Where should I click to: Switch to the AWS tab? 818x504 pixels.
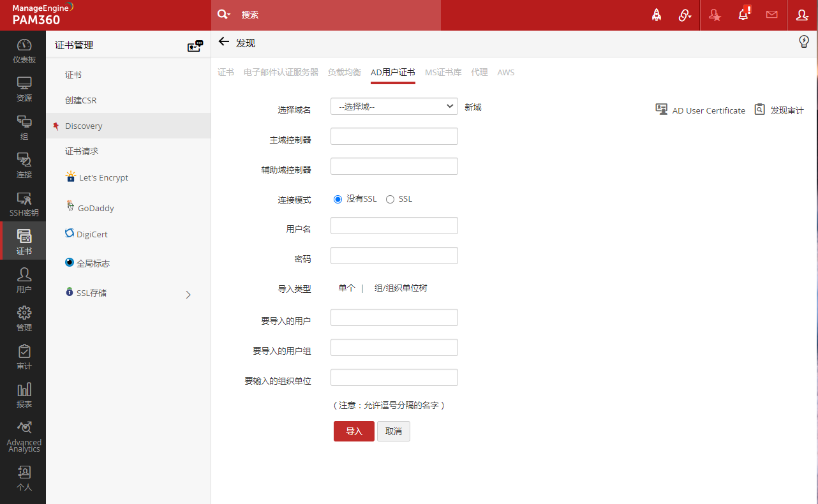click(506, 73)
